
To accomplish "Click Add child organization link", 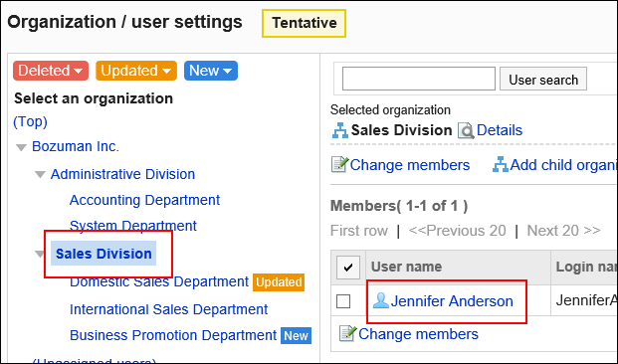I will coord(563,165).
